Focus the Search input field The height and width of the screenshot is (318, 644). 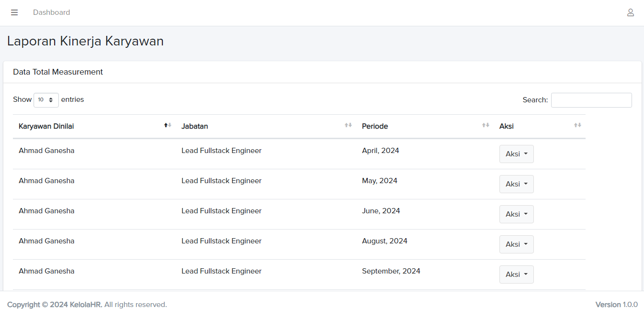click(591, 100)
